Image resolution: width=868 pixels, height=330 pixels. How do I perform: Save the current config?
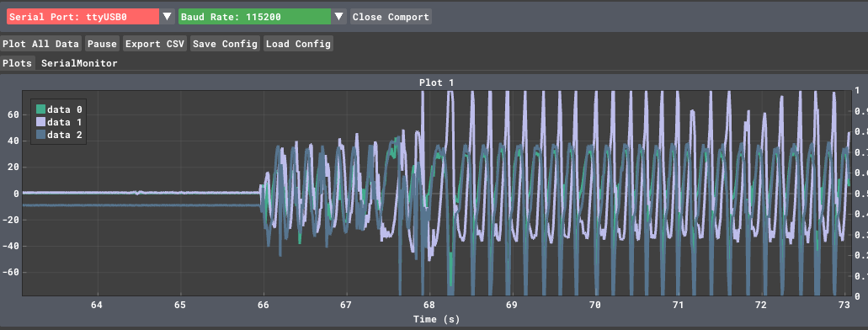tap(226, 44)
